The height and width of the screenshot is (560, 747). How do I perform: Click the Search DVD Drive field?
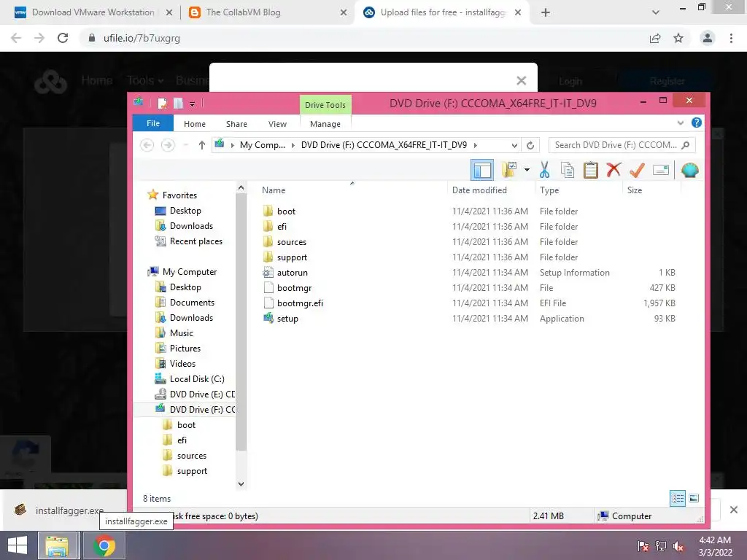tap(622, 145)
